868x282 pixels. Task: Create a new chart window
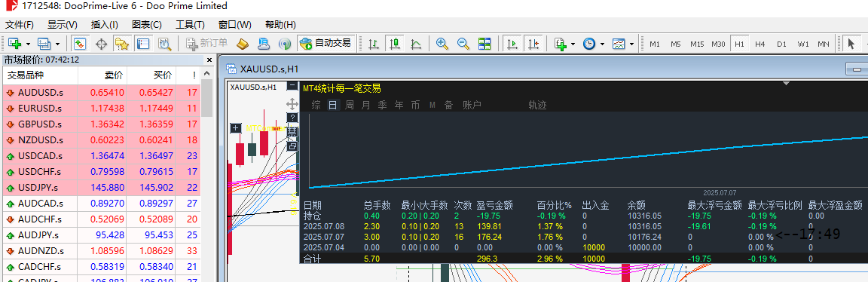(14, 43)
